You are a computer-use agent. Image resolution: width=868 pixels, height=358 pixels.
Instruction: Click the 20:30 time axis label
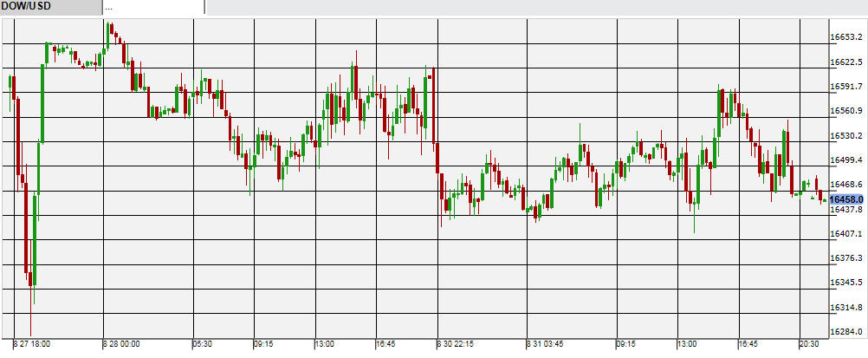tap(809, 345)
